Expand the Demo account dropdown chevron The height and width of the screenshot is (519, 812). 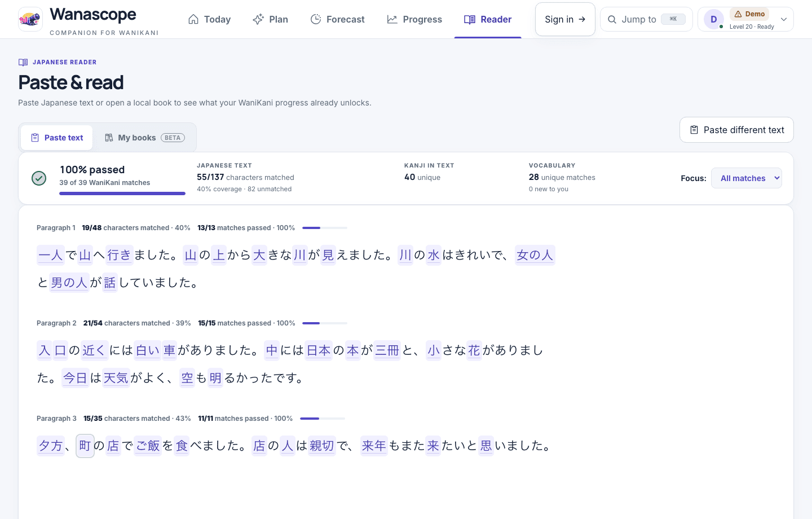783,19
